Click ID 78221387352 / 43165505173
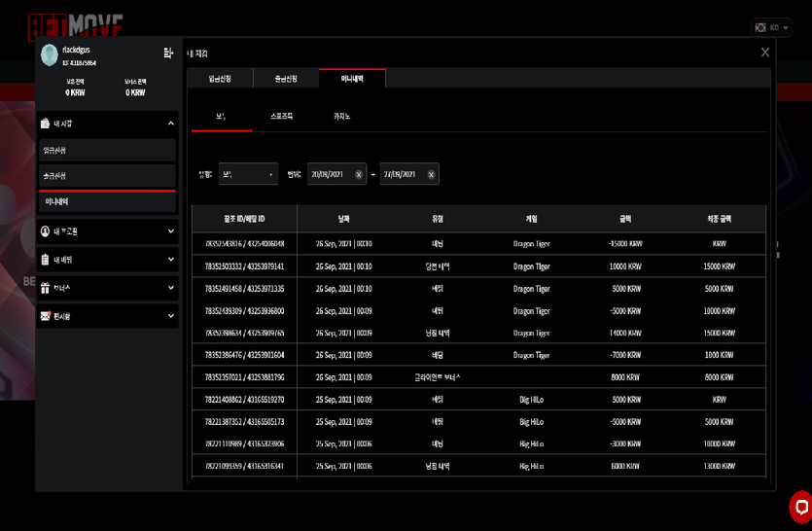Image resolution: width=812 pixels, height=531 pixels. tap(244, 422)
